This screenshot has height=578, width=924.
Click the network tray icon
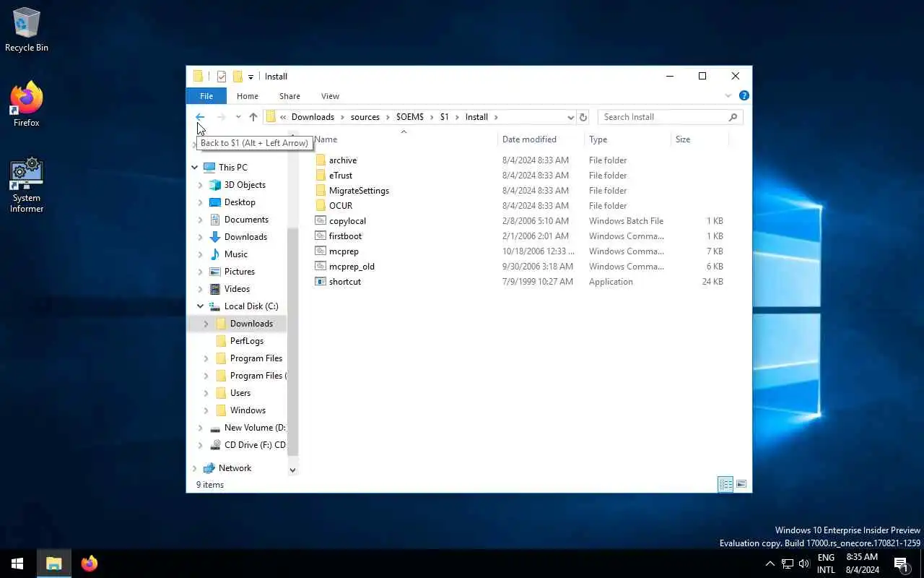click(x=788, y=564)
